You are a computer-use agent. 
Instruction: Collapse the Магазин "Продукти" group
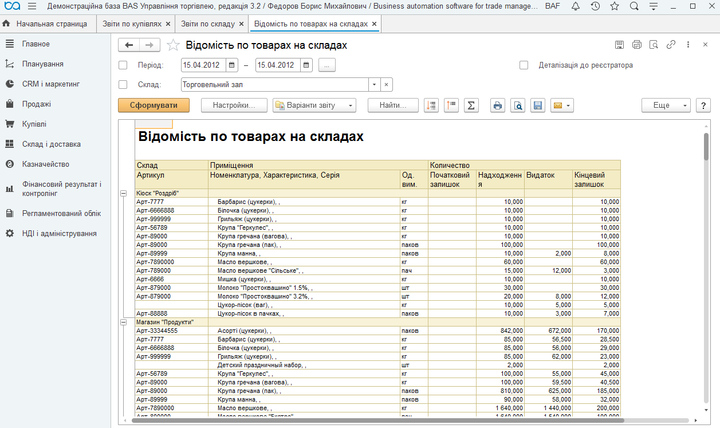[x=124, y=322]
